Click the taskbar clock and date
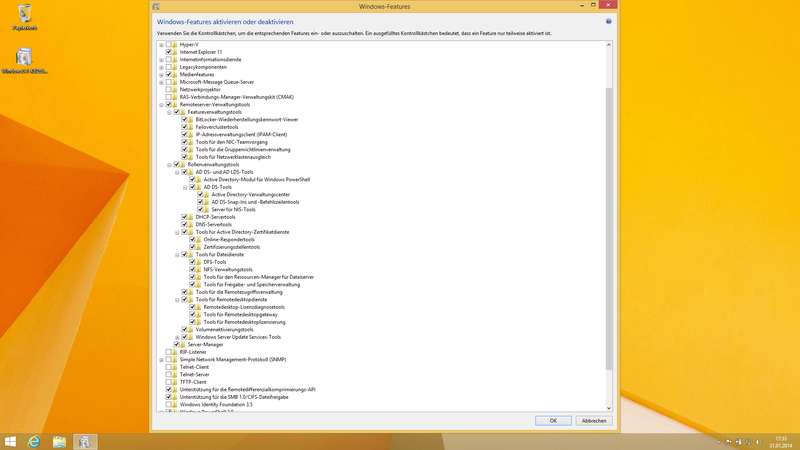This screenshot has width=800, height=450. click(781, 442)
